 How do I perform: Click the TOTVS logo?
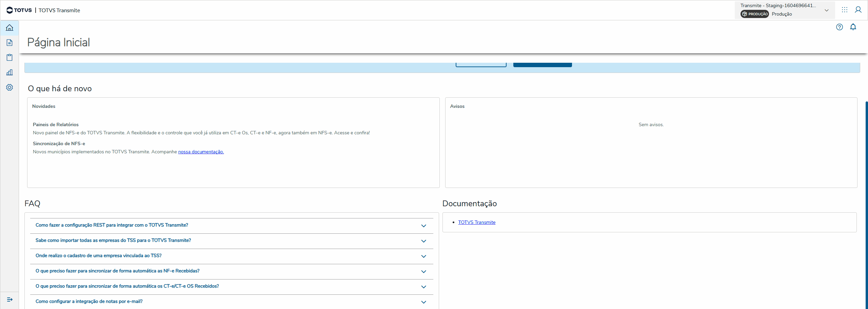19,10
